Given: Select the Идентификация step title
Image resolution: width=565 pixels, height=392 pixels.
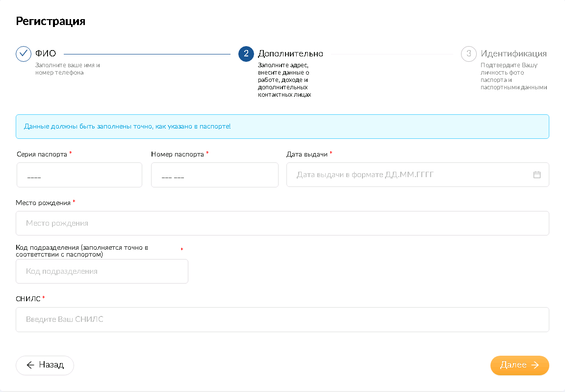Looking at the screenshot, I should (x=514, y=53).
